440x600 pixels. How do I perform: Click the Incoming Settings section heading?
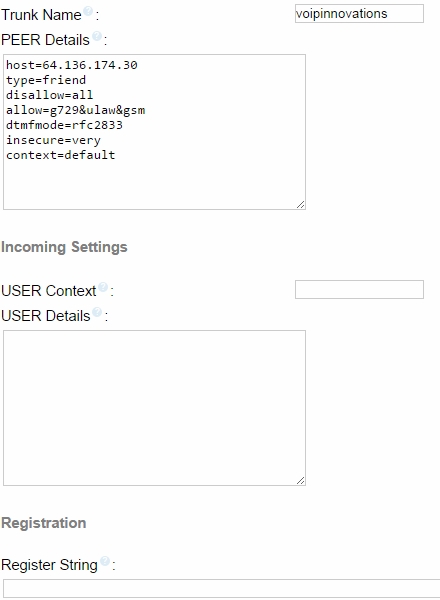[x=64, y=247]
